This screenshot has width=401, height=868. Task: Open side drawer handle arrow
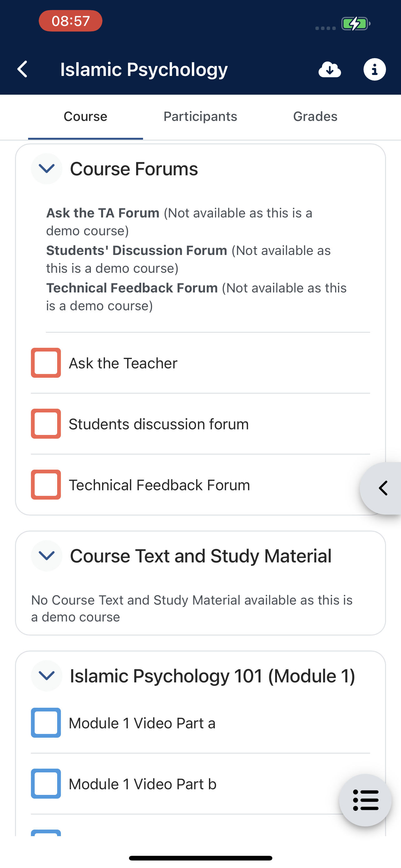click(382, 488)
